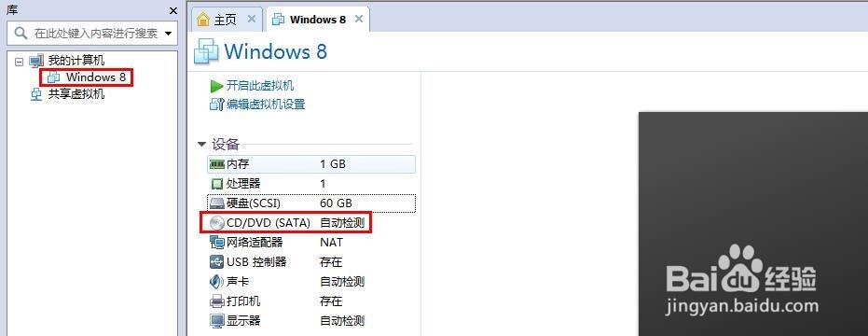868x336 pixels.
Task: Collapse the 我的计算机 tree node
Action: (x=20, y=62)
